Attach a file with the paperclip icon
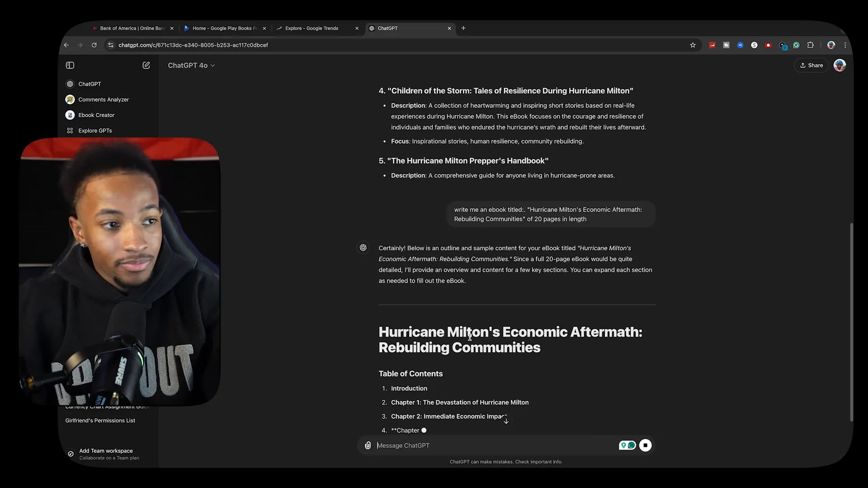 368,446
